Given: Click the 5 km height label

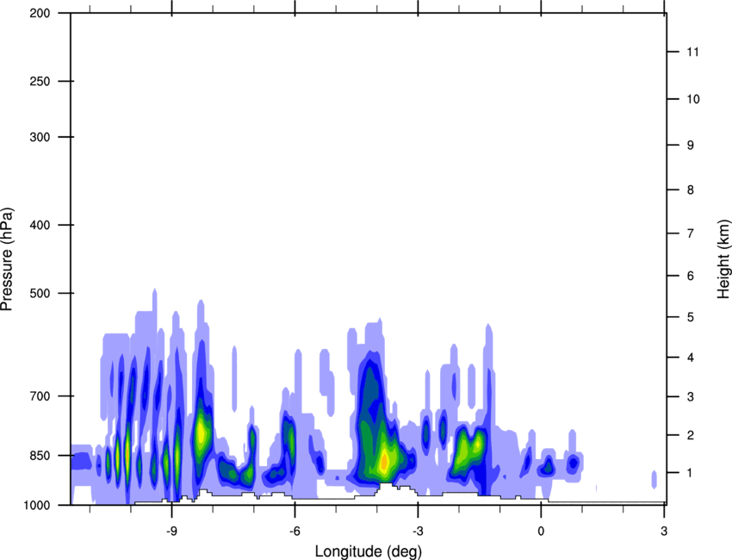Looking at the screenshot, I should (690, 318).
